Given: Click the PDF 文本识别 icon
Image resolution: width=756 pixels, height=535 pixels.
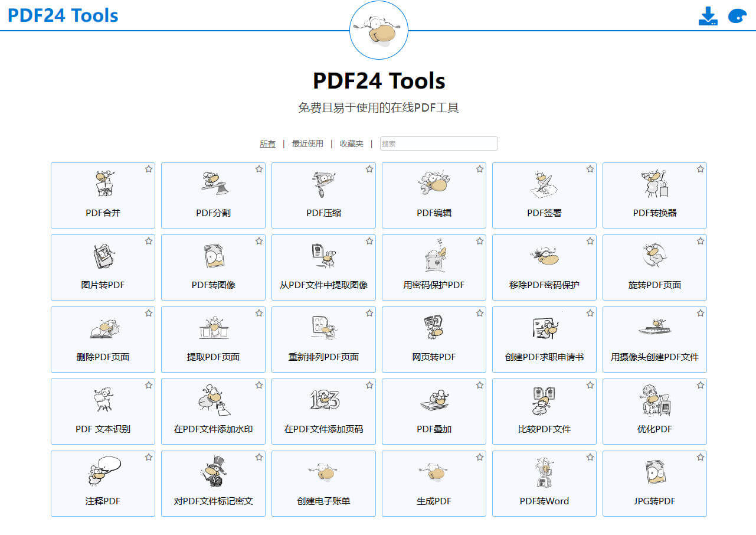Looking at the screenshot, I should (103, 400).
